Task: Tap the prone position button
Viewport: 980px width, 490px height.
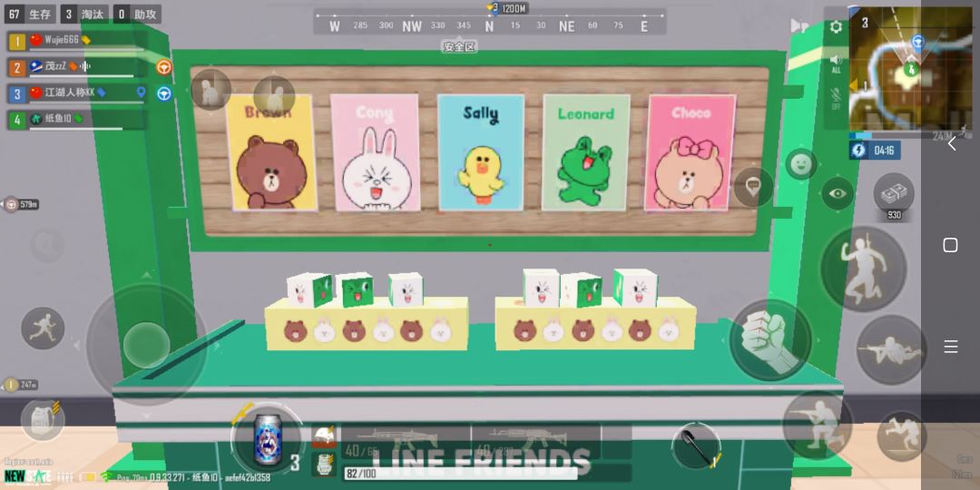Action: (x=891, y=350)
